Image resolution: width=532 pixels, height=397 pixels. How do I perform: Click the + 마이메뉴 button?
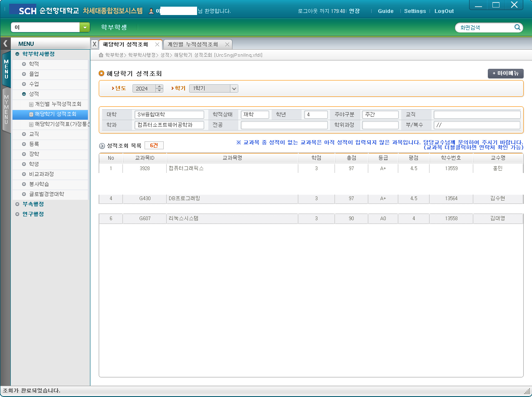[505, 73]
